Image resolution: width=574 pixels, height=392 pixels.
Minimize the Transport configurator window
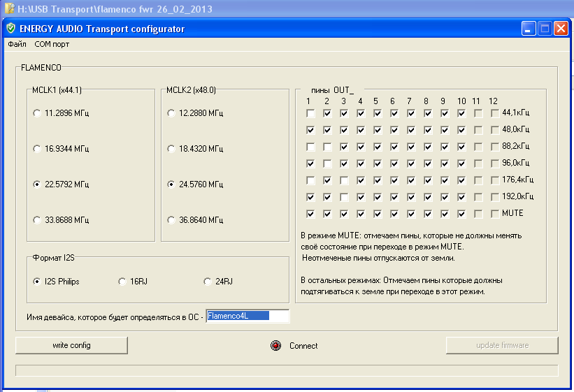coord(529,29)
